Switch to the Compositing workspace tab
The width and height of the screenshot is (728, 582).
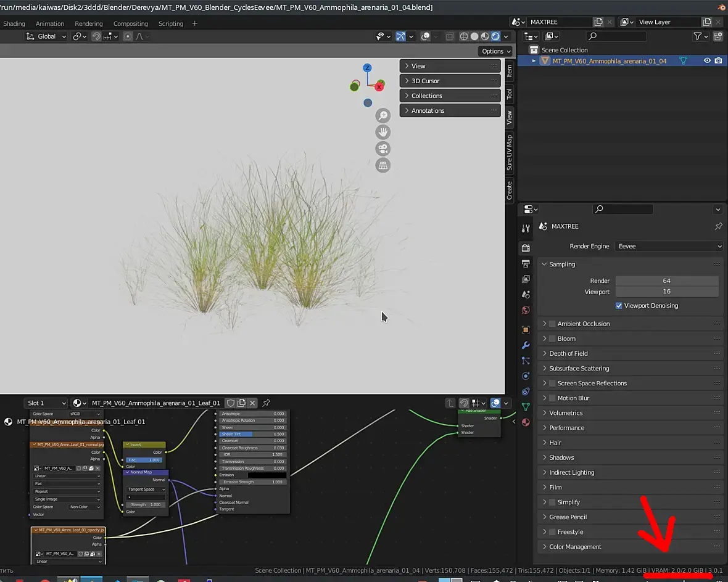tap(130, 23)
